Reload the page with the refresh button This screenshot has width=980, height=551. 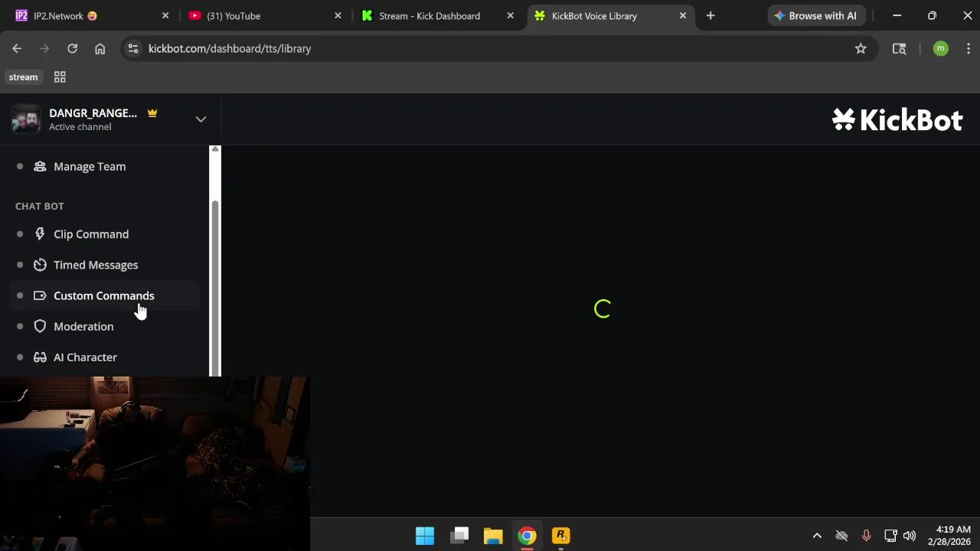click(x=72, y=49)
